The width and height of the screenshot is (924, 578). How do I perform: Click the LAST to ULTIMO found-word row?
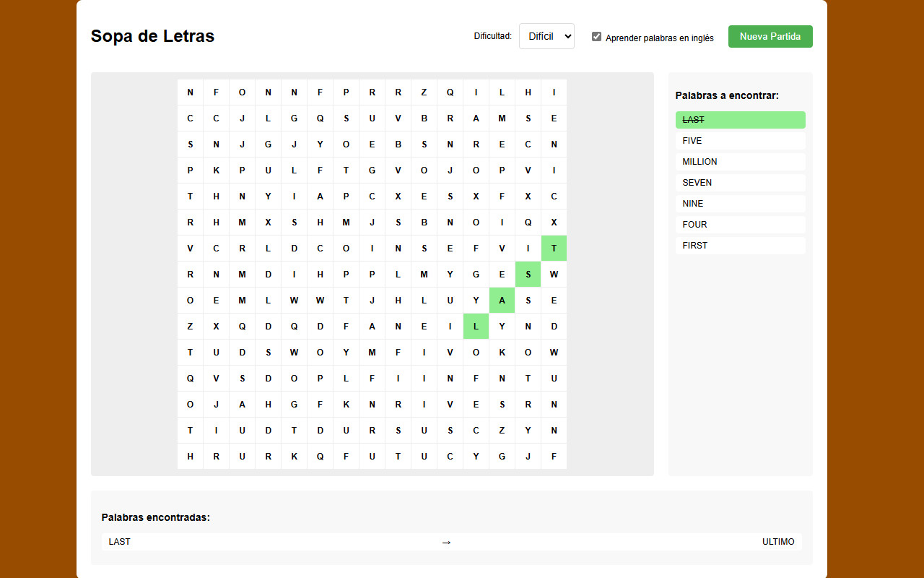[451, 542]
